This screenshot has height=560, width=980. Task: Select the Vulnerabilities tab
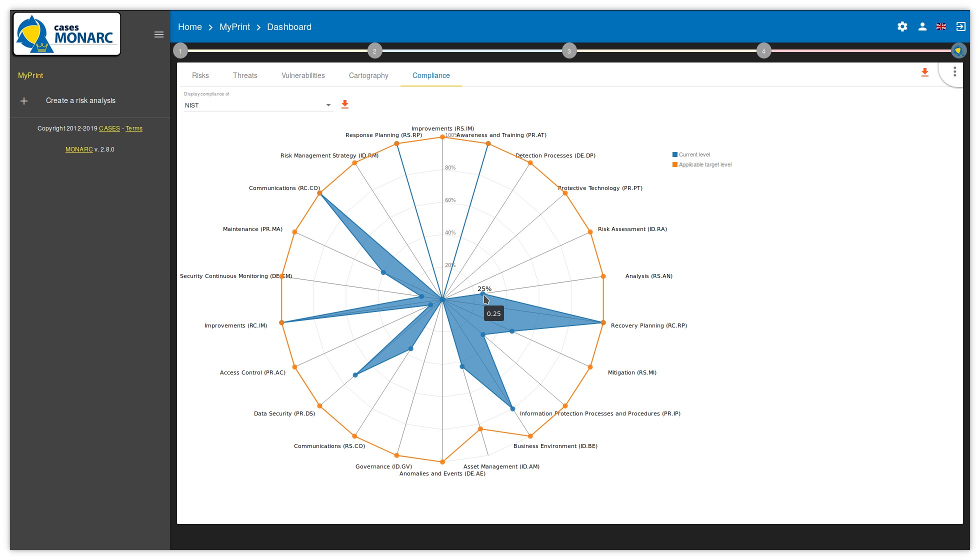tap(303, 75)
